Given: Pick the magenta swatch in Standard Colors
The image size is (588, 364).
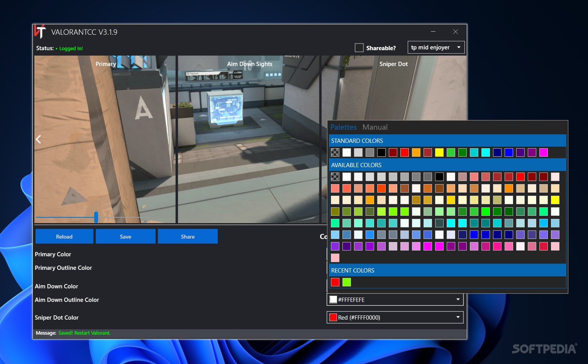Looking at the screenshot, I should [x=544, y=152].
